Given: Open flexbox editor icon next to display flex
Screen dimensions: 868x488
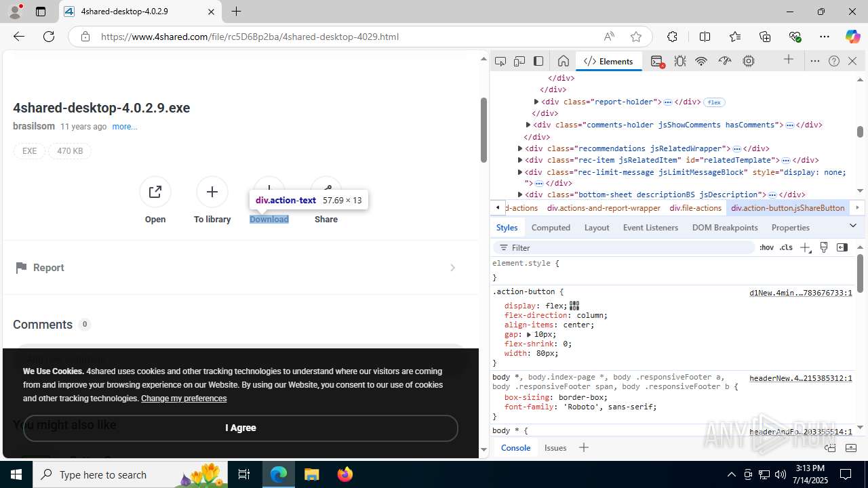Looking at the screenshot, I should point(574,306).
